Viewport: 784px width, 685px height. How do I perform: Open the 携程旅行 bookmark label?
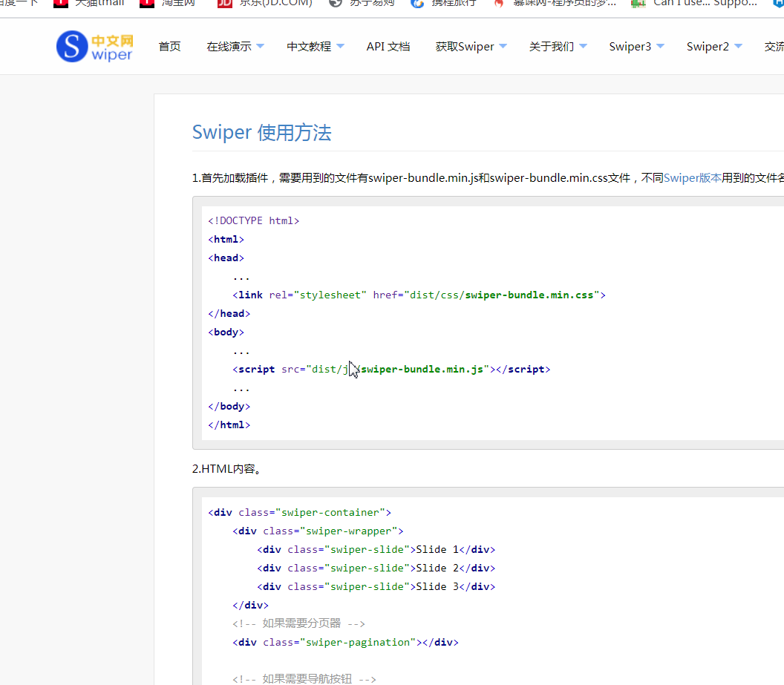(x=454, y=3)
